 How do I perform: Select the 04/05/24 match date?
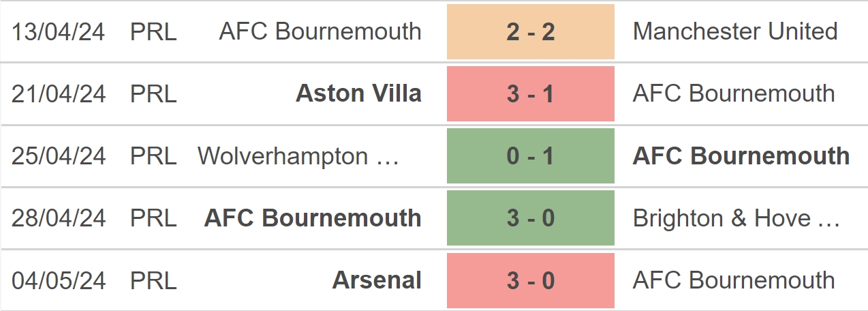click(59, 280)
